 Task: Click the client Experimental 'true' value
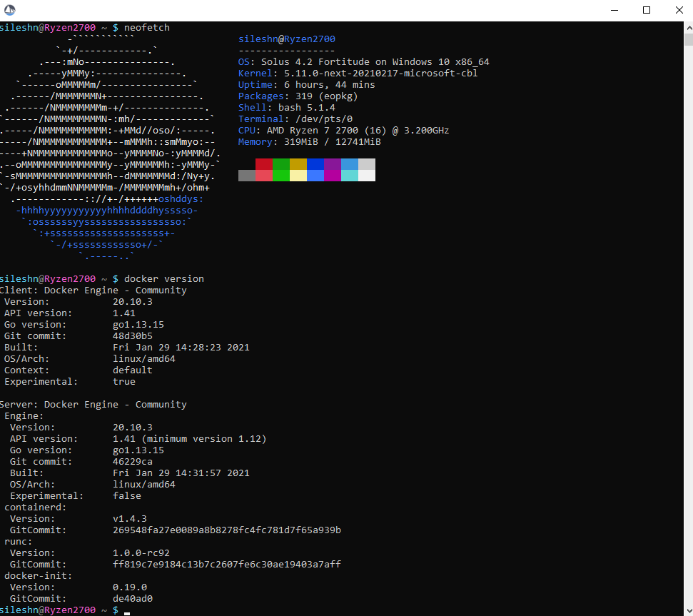click(124, 382)
